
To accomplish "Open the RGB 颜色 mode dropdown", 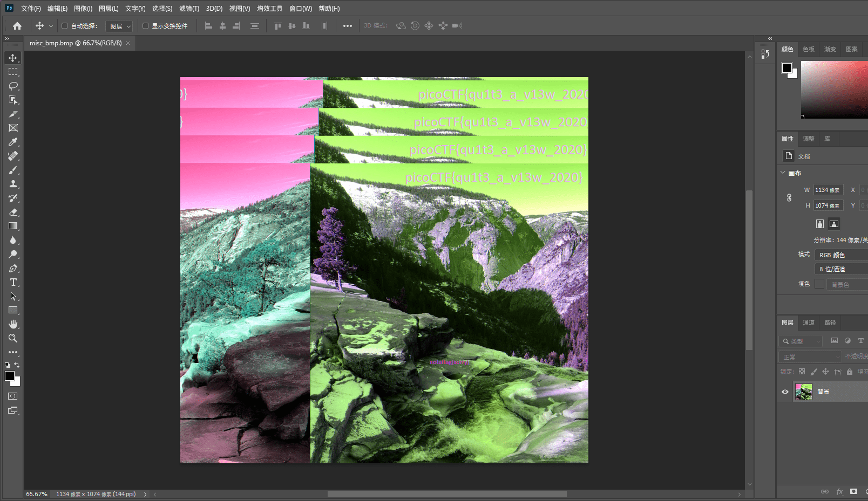I will (842, 255).
